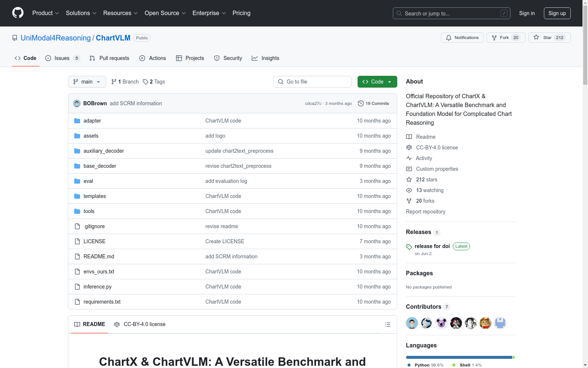Viewport: 588px width, 368px height.
Task: Click the stars icon in About
Action: pos(409,180)
